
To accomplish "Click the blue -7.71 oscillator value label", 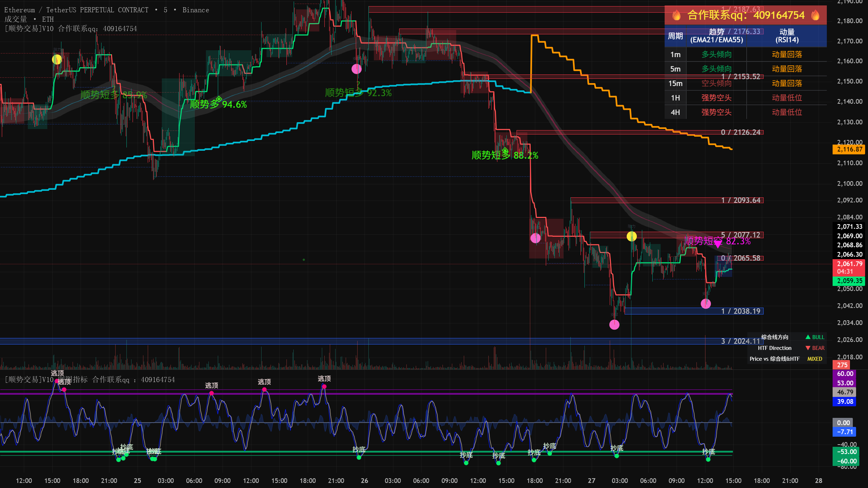I will click(x=845, y=432).
